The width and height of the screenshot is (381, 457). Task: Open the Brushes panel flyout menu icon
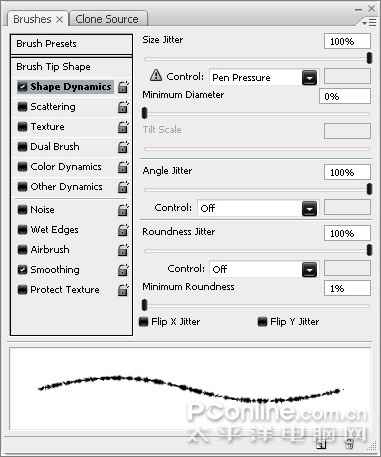(369, 22)
